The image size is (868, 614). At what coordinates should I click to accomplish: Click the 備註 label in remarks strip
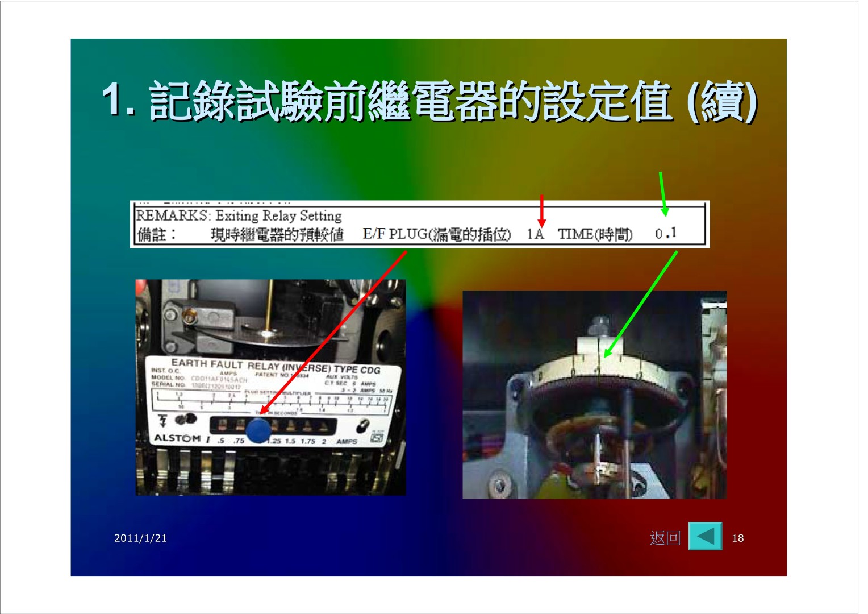pyautogui.click(x=157, y=234)
